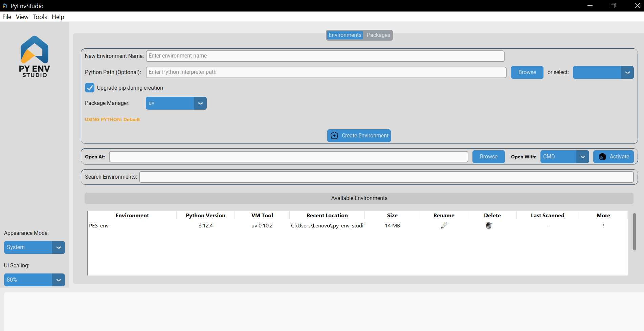Click the trash delete icon for PES_env
The height and width of the screenshot is (331, 644).
tap(488, 225)
